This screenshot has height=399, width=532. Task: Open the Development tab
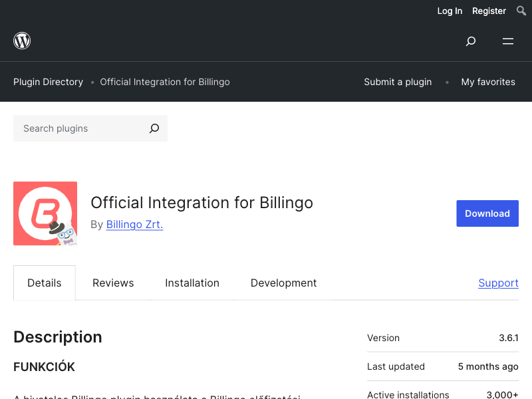tap(284, 283)
